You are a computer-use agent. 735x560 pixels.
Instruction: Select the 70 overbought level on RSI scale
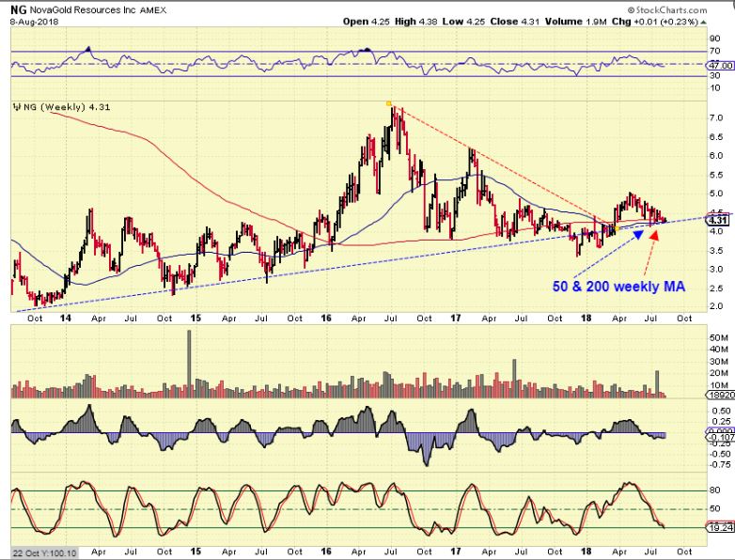(x=715, y=51)
